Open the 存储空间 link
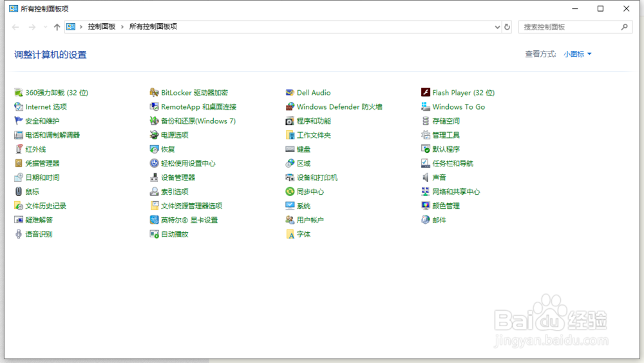Image resolution: width=644 pixels, height=363 pixels. pyautogui.click(x=446, y=121)
